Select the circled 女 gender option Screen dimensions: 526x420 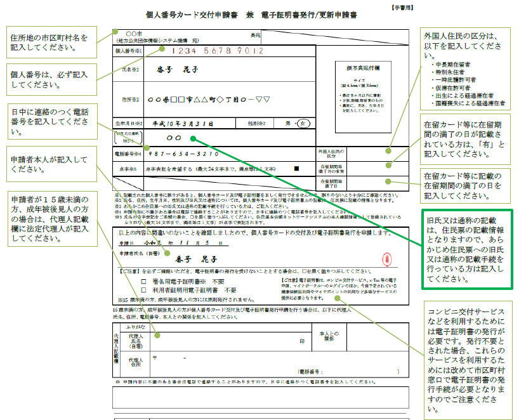click(303, 124)
